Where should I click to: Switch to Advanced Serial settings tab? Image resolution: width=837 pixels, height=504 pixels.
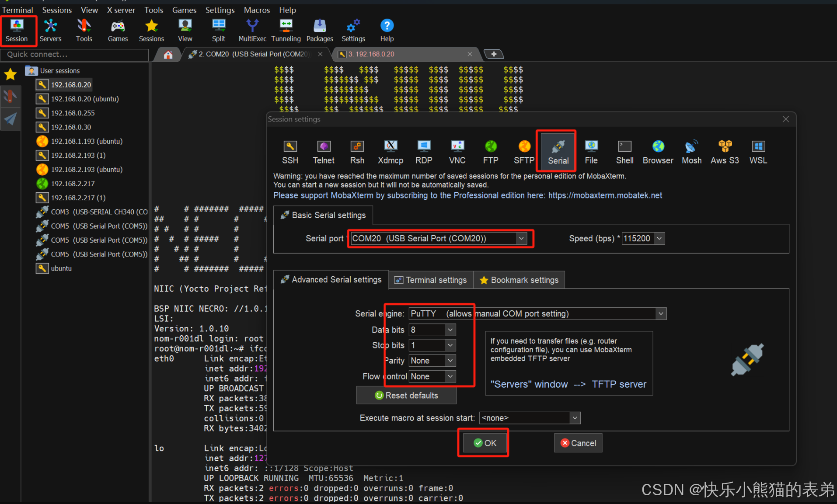coord(331,280)
